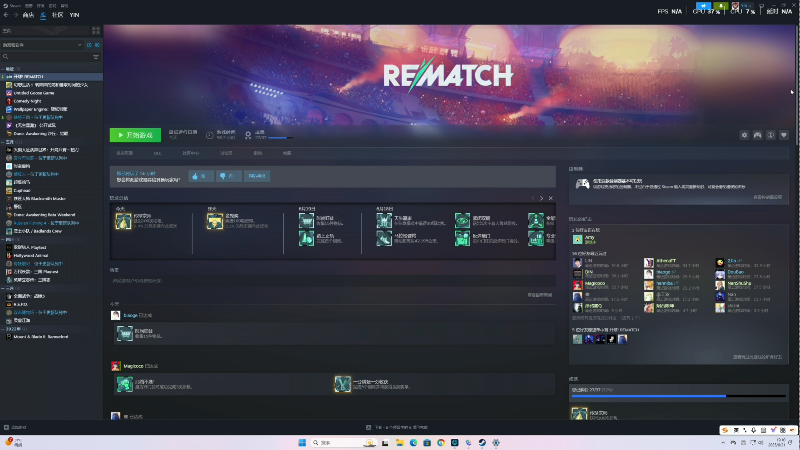
Task: Open Steam icon in Windows taskbar
Action: pyautogui.click(x=482, y=442)
